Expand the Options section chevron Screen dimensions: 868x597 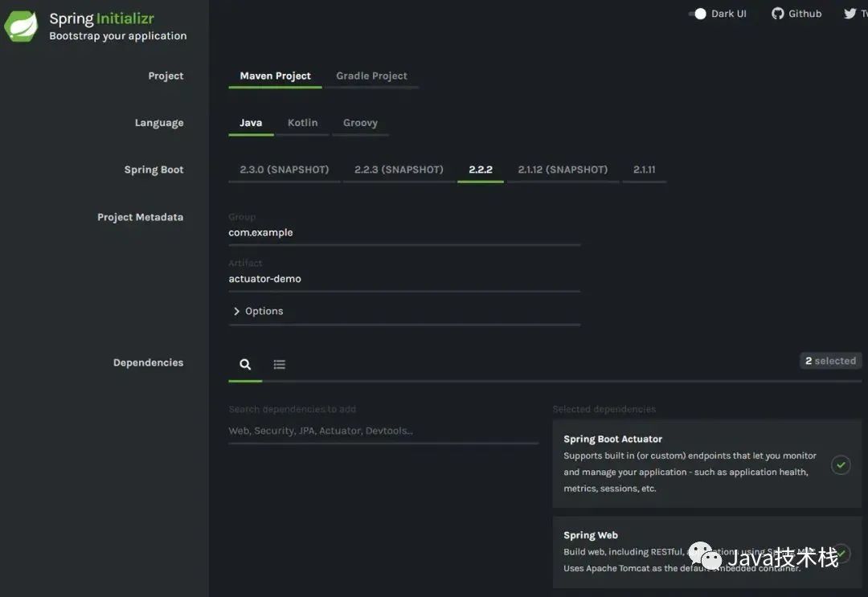click(236, 311)
